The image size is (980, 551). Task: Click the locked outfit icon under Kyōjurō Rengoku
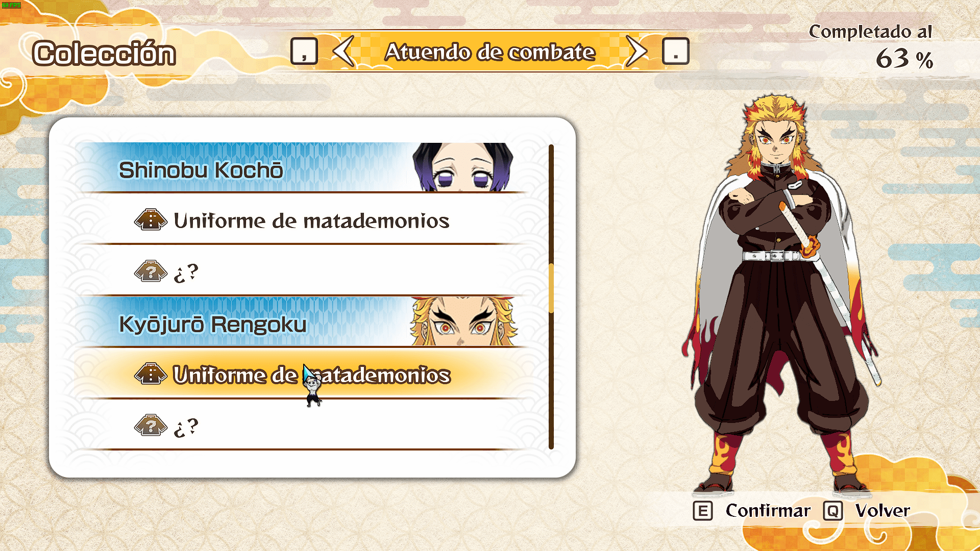[x=151, y=425]
